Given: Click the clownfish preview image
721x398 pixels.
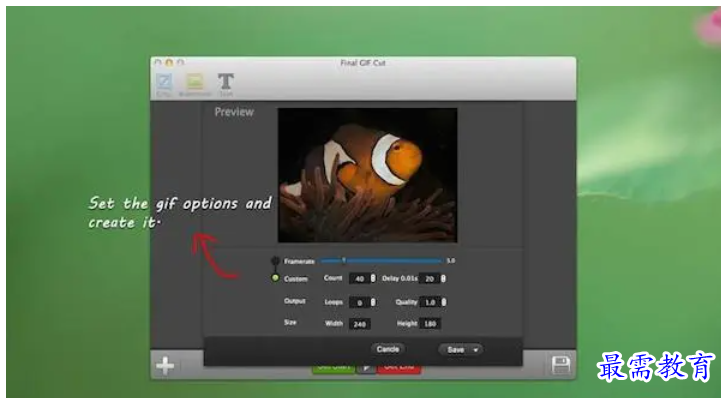Looking at the screenshot, I should tap(367, 175).
